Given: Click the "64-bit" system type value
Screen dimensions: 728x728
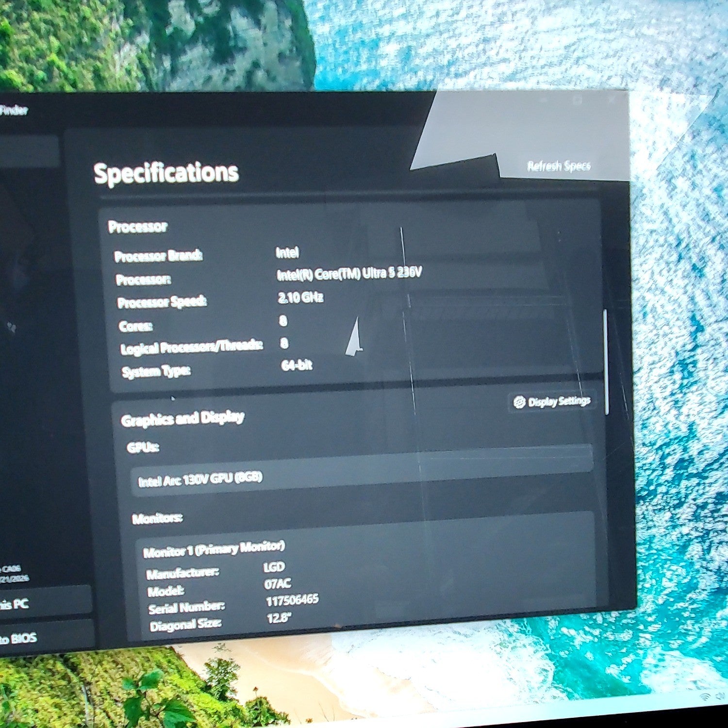Looking at the screenshot, I should tap(297, 365).
